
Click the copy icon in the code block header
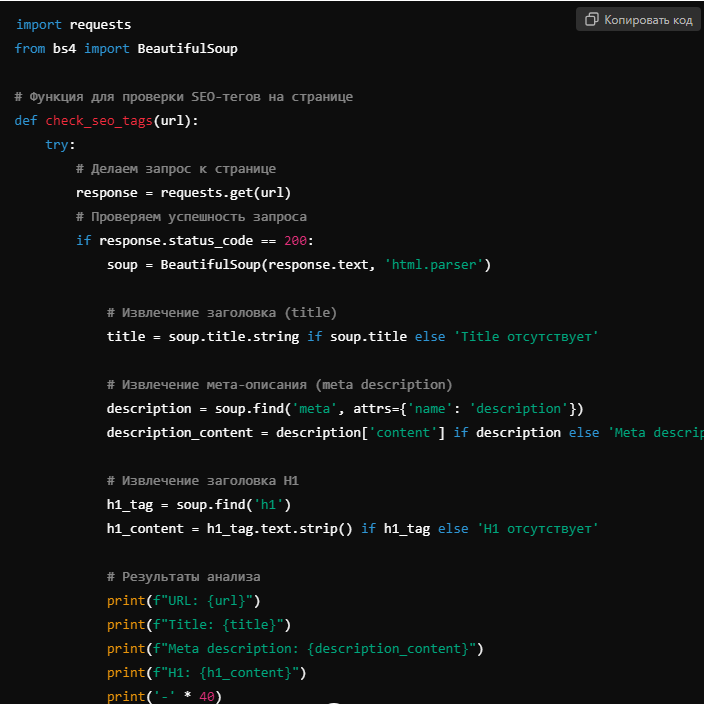pyautogui.click(x=592, y=20)
